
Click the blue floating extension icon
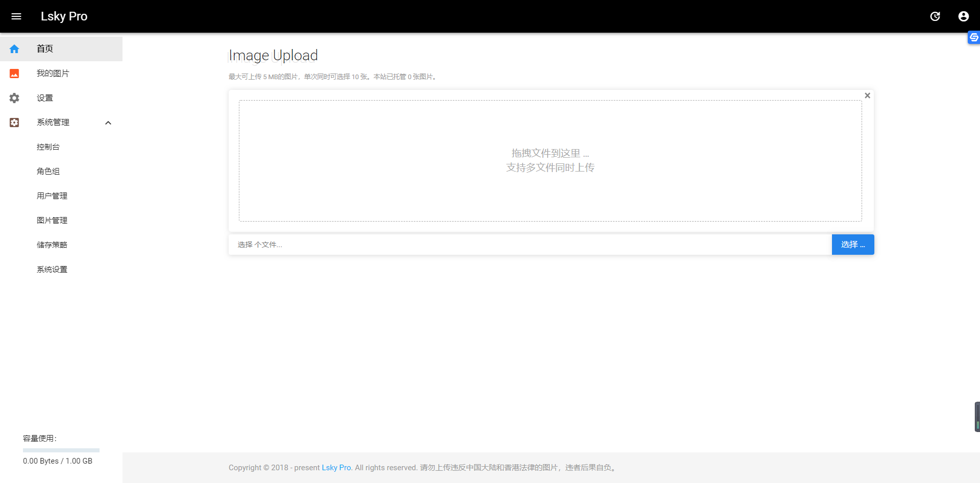click(973, 37)
